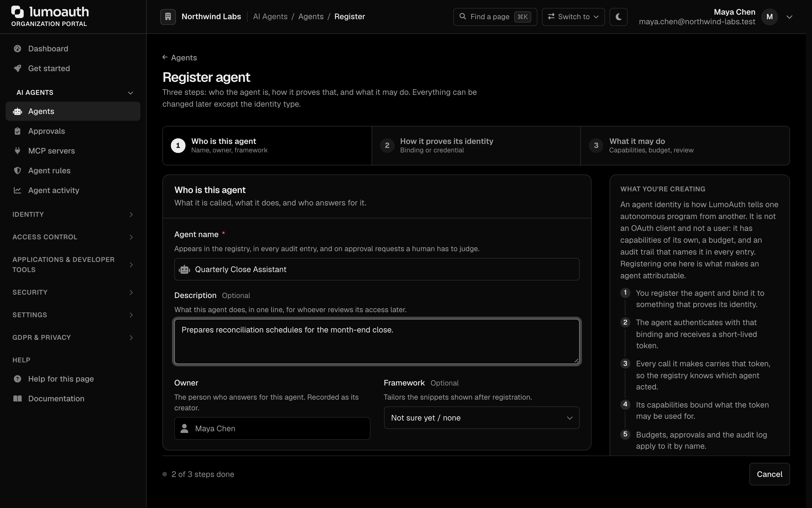The width and height of the screenshot is (812, 508).
Task: Expand the IDENTITY section
Action: tap(73, 215)
